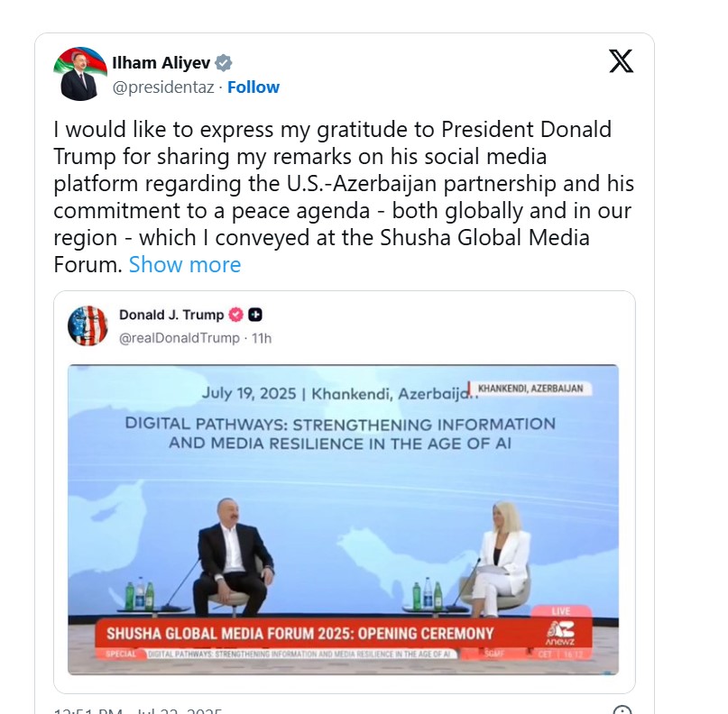Click the Khankendi, Azerbaijan location tag
The width and height of the screenshot is (728, 714).
point(530,389)
